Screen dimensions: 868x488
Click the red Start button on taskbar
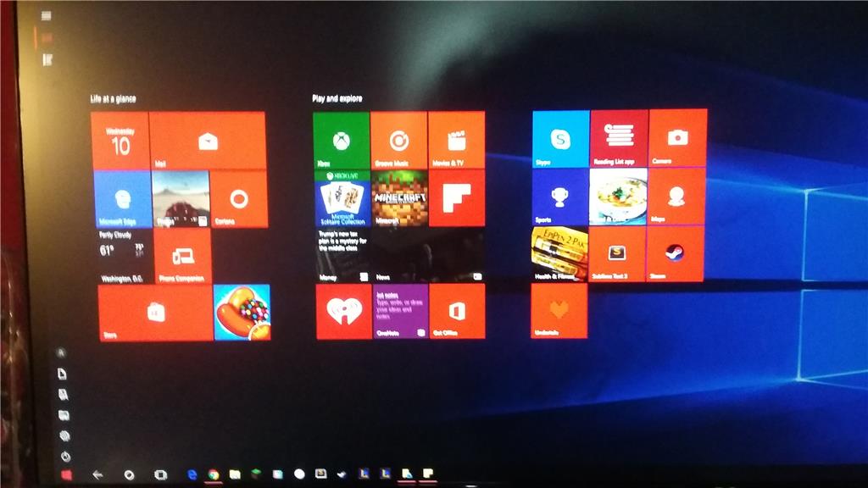coord(66,474)
